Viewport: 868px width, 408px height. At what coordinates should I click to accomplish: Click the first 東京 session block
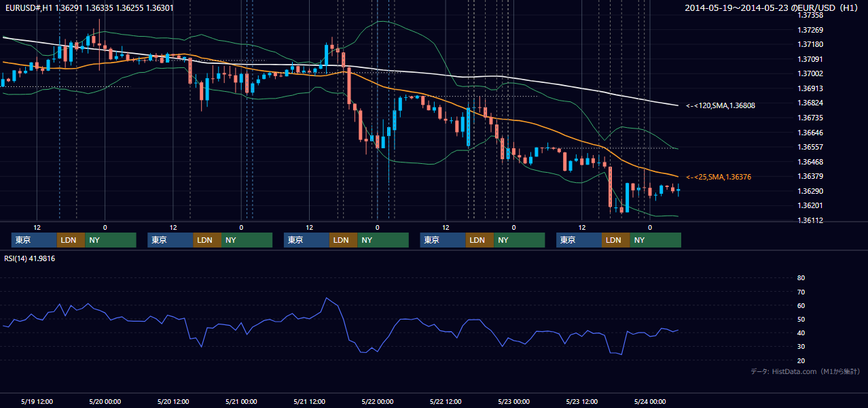[35, 240]
